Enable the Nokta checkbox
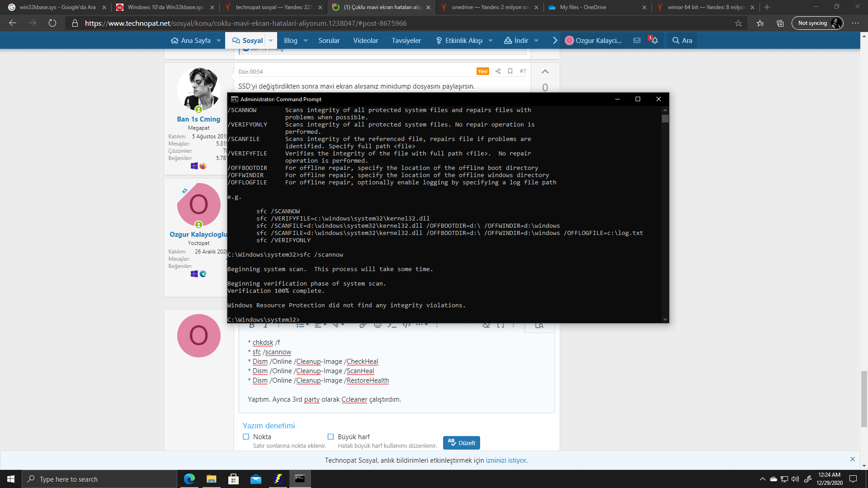The image size is (868, 488). [246, 437]
